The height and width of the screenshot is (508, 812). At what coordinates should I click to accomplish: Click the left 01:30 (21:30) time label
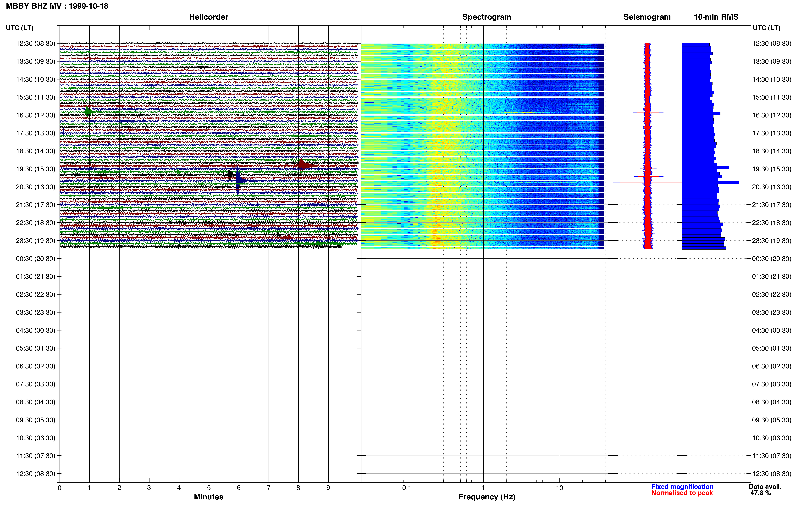(36, 277)
